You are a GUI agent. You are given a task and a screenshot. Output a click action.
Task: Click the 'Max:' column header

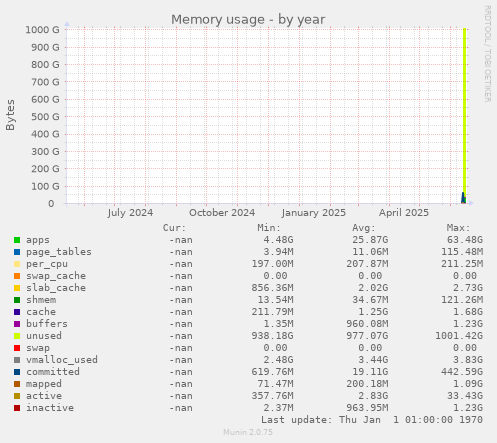[x=458, y=228]
